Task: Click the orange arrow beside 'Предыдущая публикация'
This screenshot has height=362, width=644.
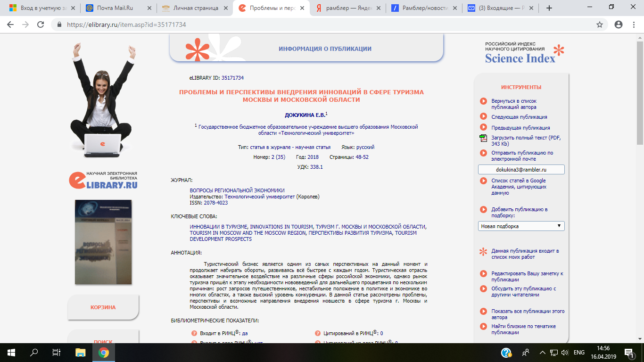Action: [483, 127]
